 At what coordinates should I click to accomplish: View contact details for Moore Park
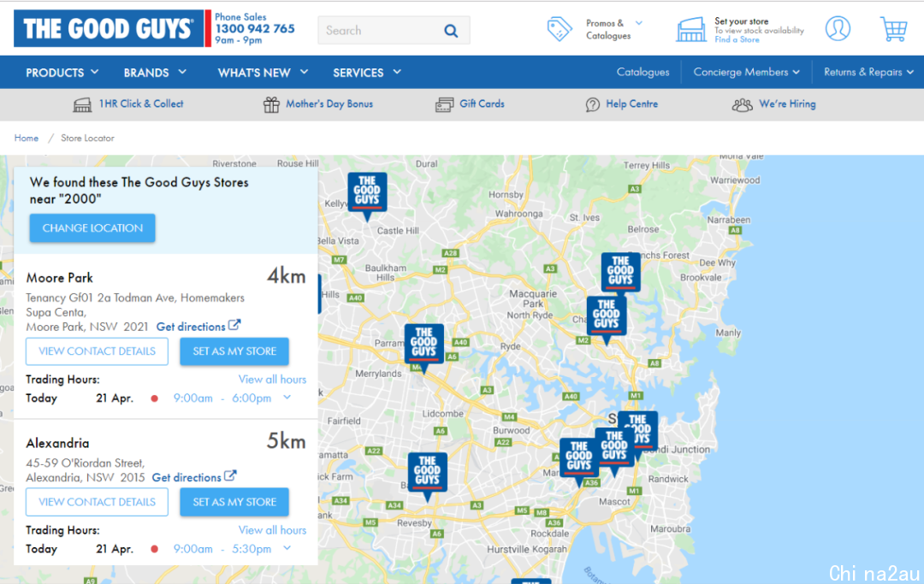(x=98, y=351)
